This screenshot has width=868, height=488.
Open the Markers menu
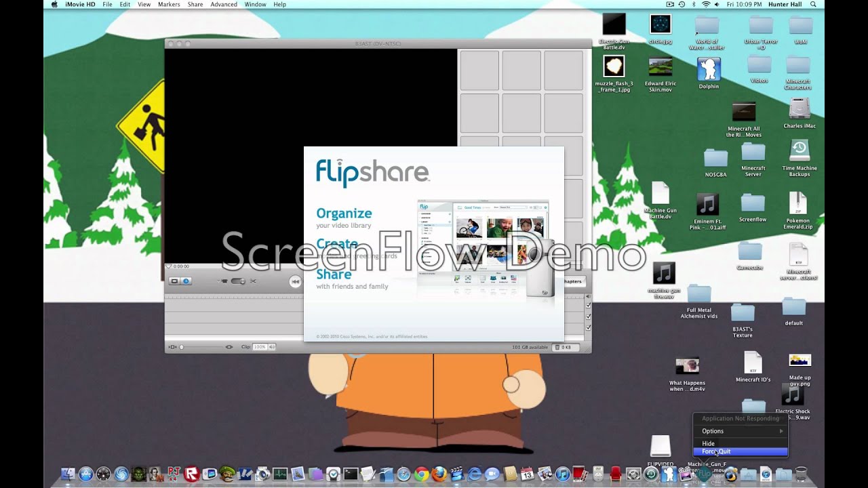[169, 4]
